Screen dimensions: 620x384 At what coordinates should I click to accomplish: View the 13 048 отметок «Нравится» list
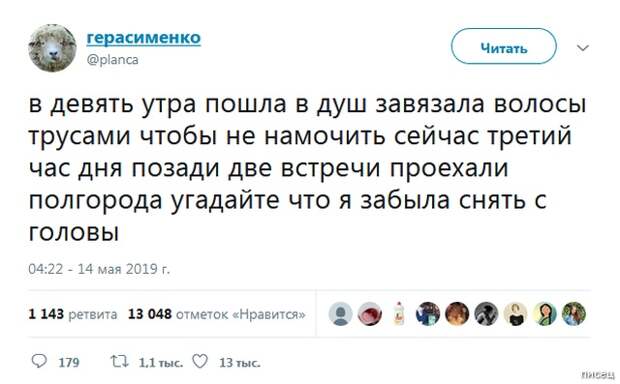click(x=217, y=314)
